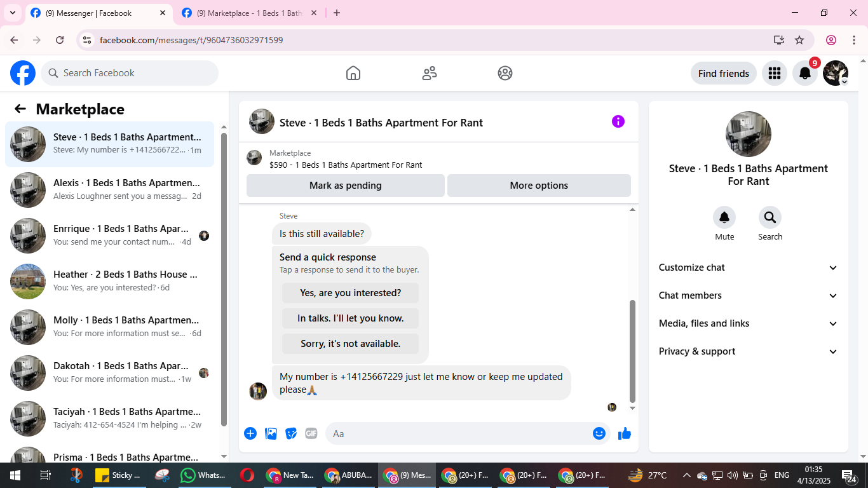868x488 pixels.
Task: Go to Facebook Home feed icon
Action: 353,73
